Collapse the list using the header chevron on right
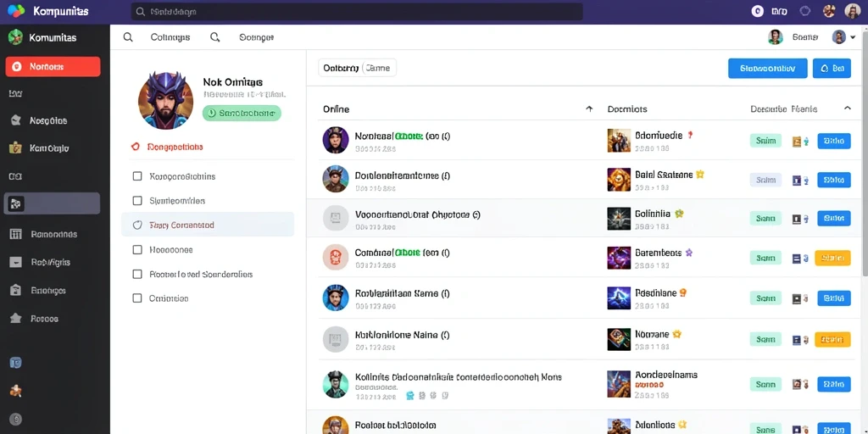Image resolution: width=868 pixels, height=434 pixels. pyautogui.click(x=848, y=108)
